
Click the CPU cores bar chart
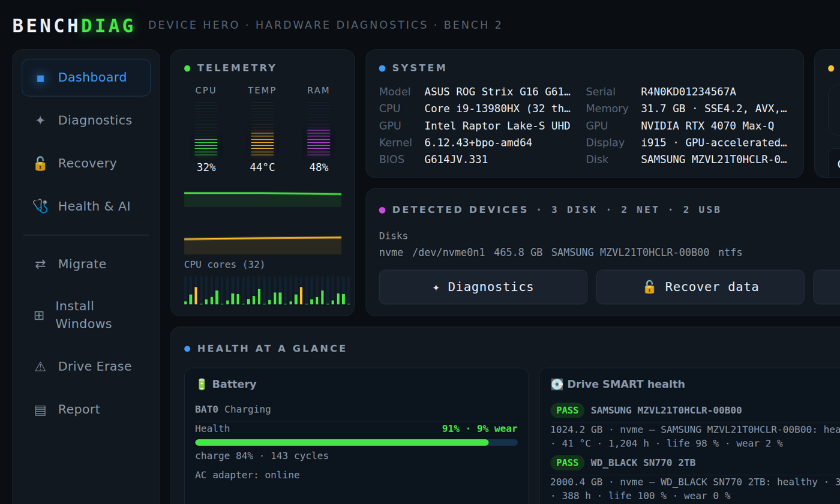(267, 290)
